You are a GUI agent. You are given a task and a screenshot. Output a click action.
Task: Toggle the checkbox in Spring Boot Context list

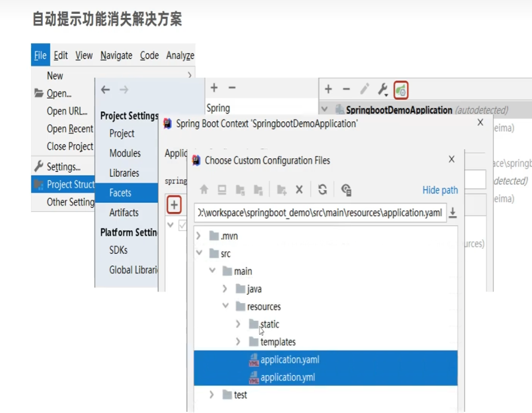[183, 225]
